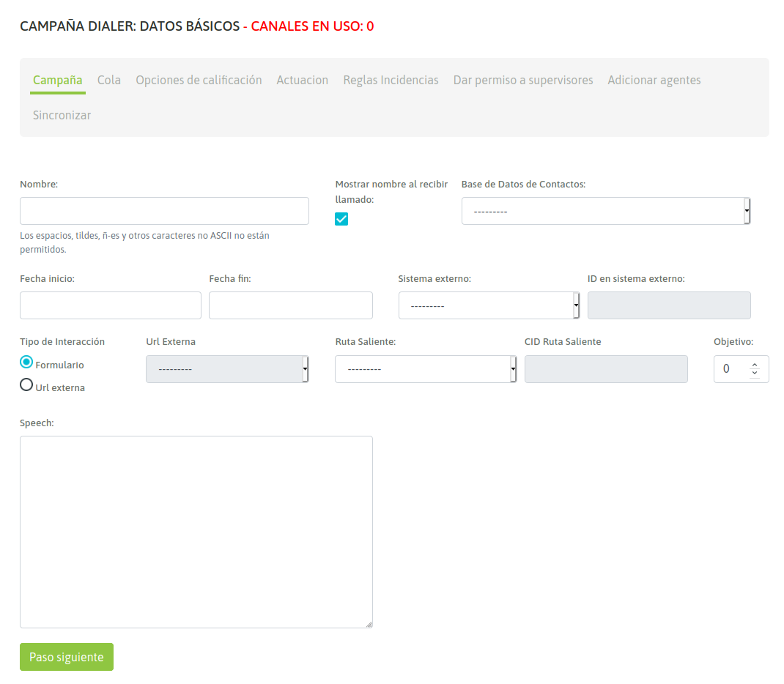The width and height of the screenshot is (784, 684).
Task: Click inside the Speech text area
Action: (196, 532)
